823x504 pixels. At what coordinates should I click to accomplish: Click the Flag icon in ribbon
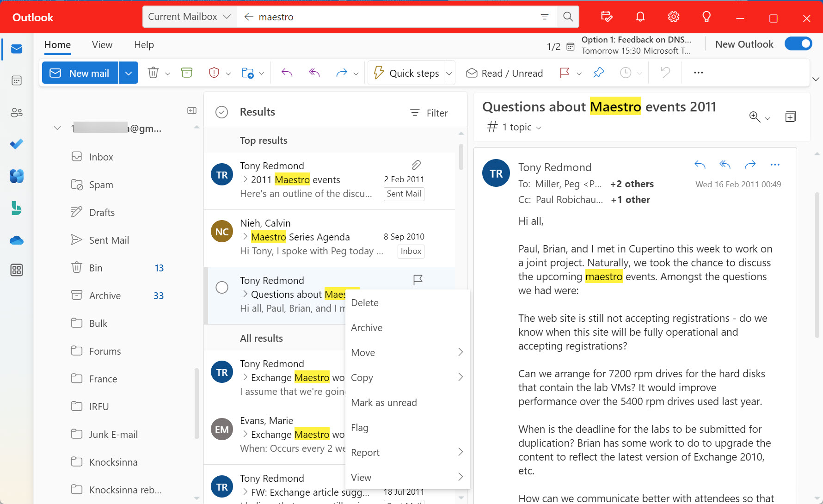click(565, 73)
